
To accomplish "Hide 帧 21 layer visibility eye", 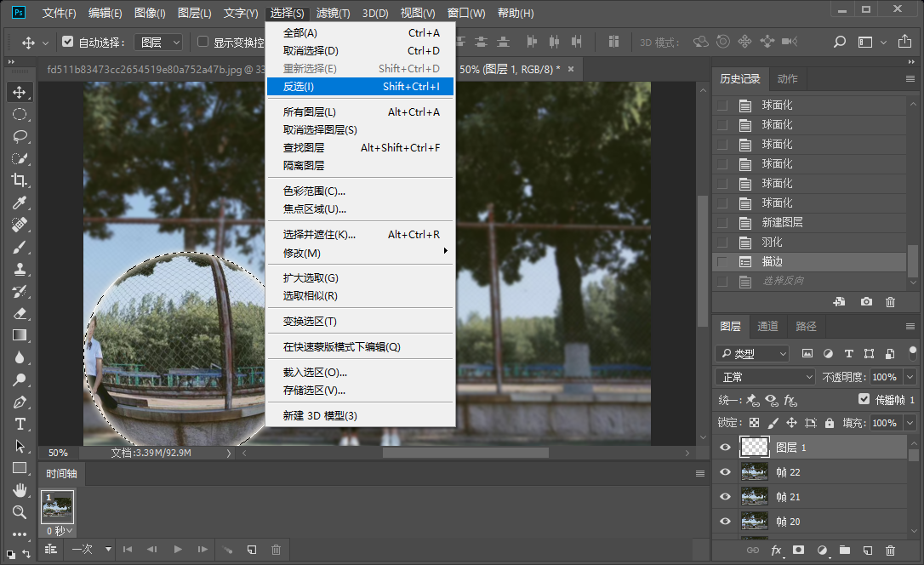I will (x=726, y=497).
